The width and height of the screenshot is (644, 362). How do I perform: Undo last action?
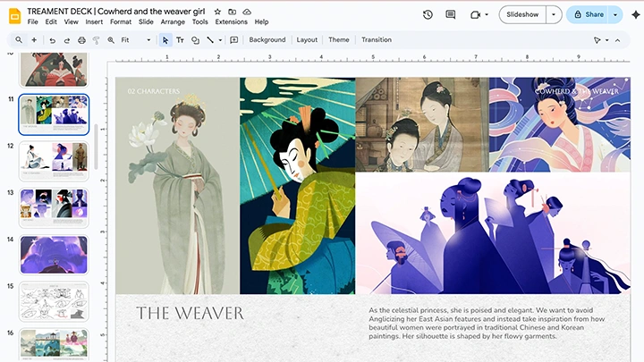(52, 40)
